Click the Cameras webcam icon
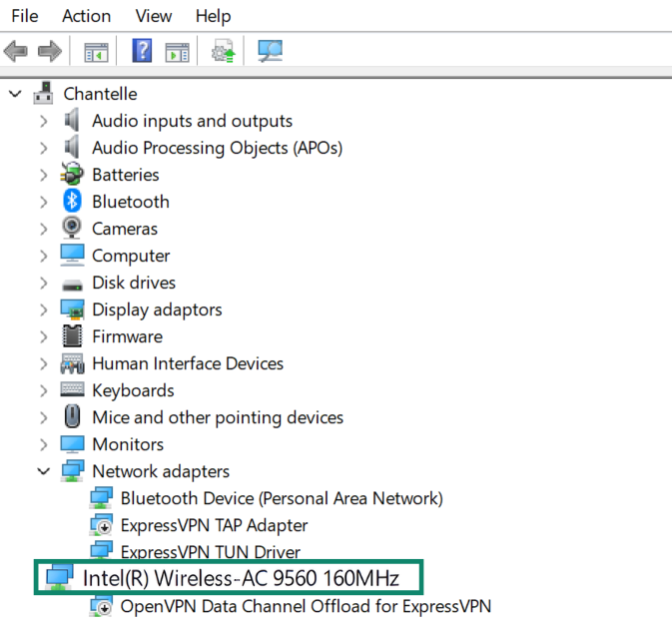 click(72, 228)
